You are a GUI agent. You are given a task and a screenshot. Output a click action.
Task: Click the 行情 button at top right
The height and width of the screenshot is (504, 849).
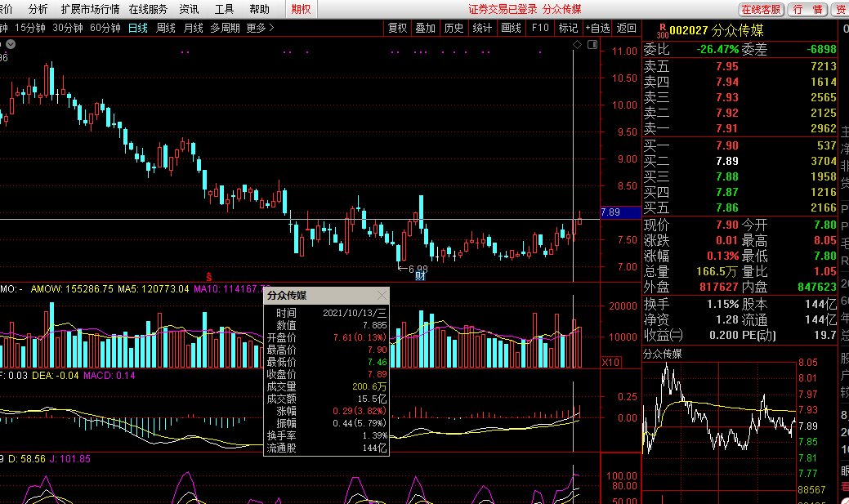click(807, 9)
